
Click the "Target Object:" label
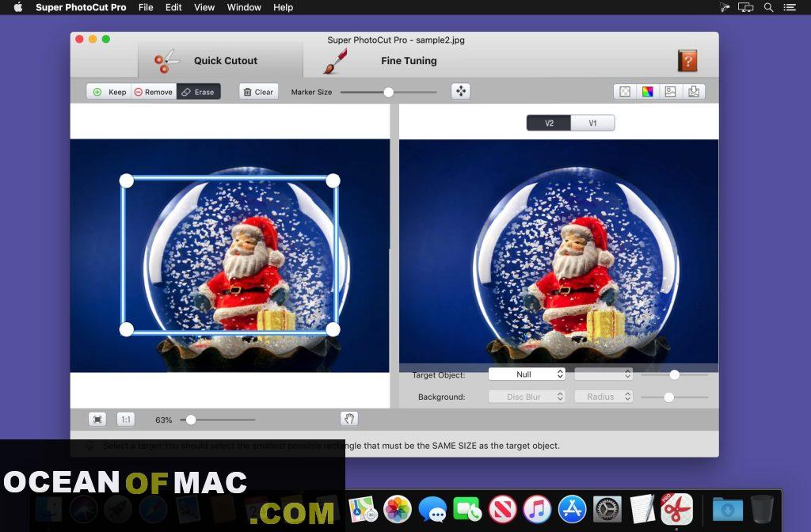point(439,374)
